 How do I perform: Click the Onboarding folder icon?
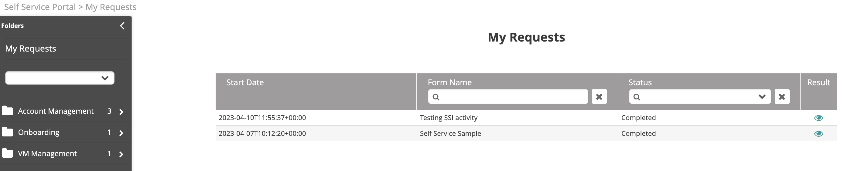point(7,132)
